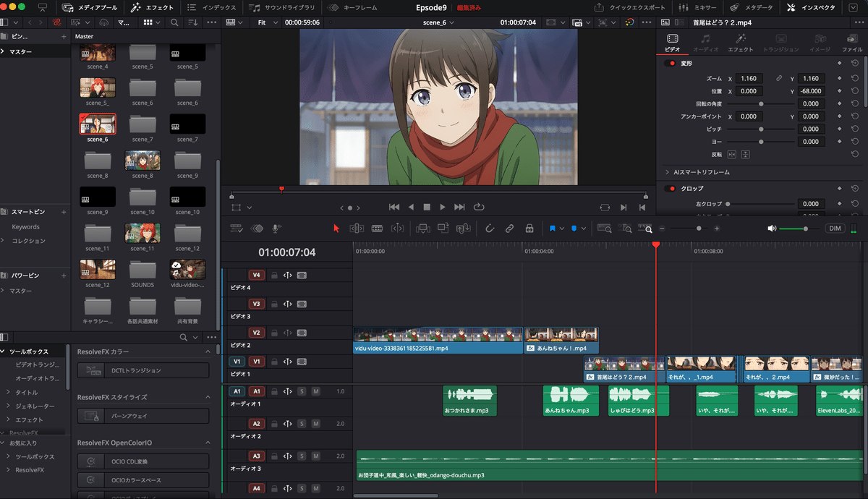This screenshot has width=868, height=499.
Task: Adjust the 回転の角度 slider
Action: click(x=761, y=103)
